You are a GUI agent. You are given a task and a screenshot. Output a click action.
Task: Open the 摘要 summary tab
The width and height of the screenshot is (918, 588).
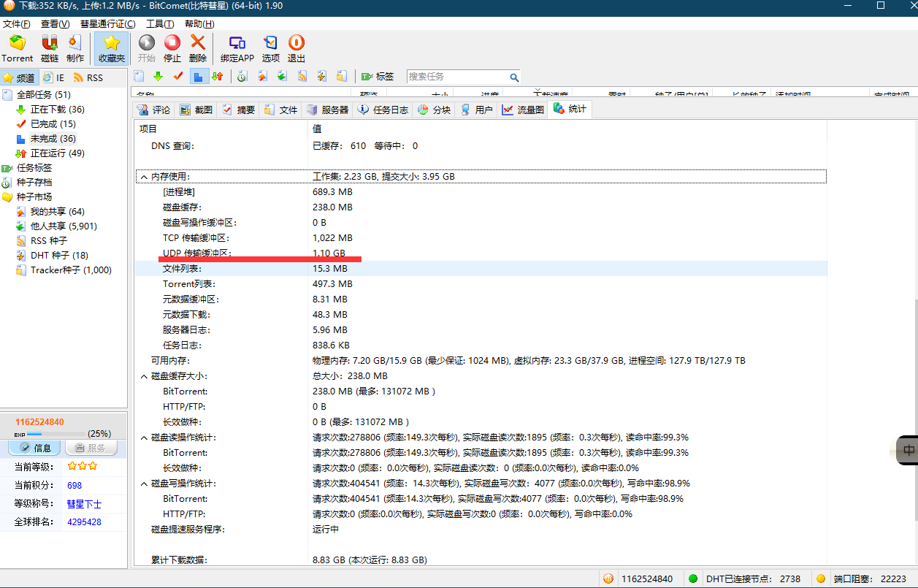click(x=239, y=110)
